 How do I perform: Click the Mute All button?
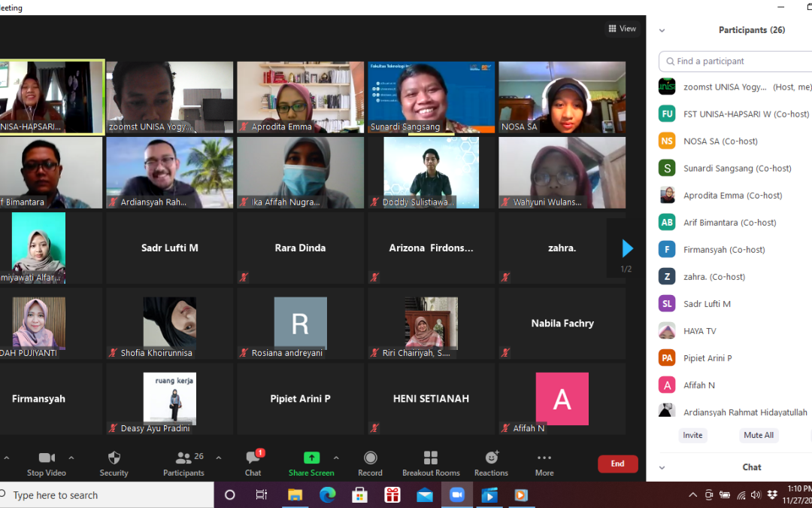pos(759,435)
